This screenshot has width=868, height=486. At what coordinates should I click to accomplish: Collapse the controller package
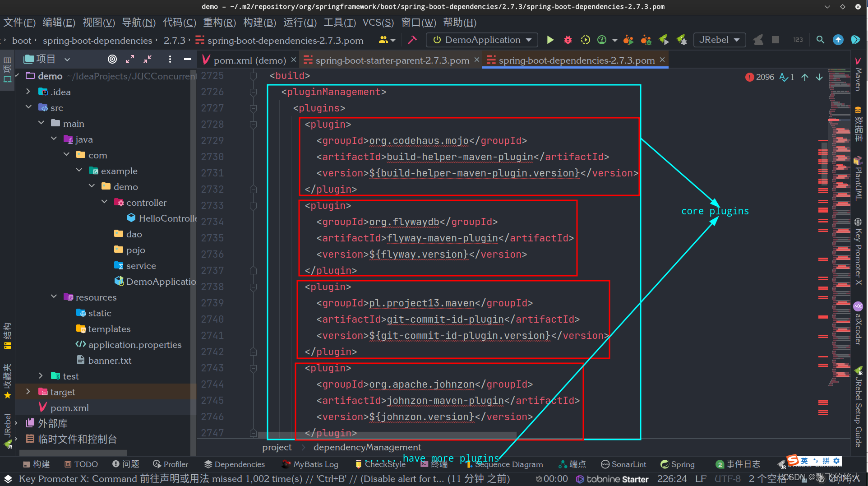104,202
